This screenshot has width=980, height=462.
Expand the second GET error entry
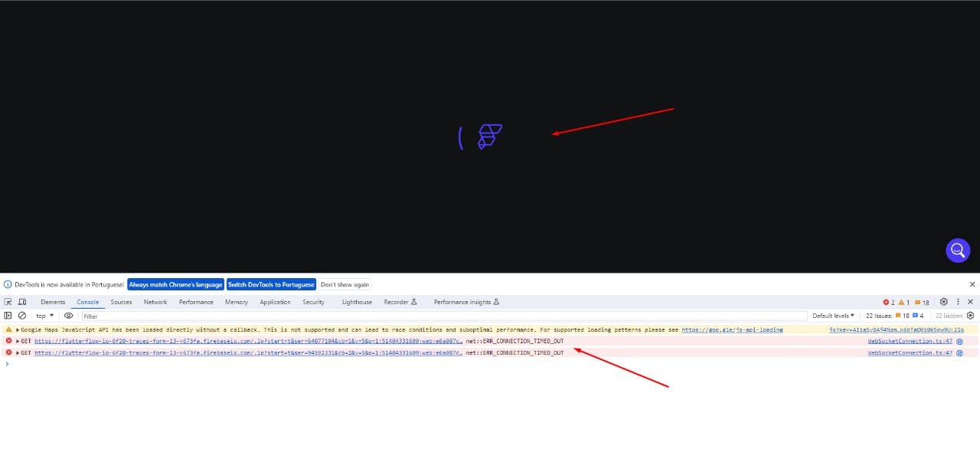tap(18, 352)
